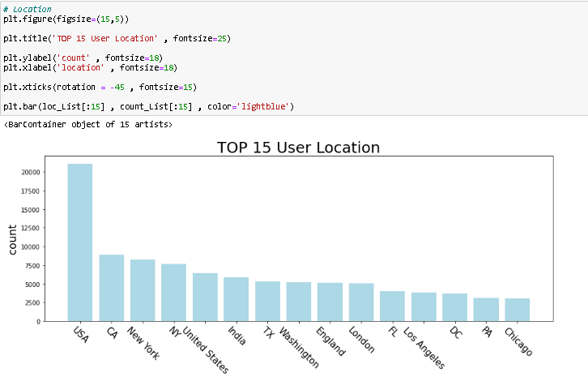Click the 'New York' x-axis tick label
588x377 pixels.
[143, 343]
